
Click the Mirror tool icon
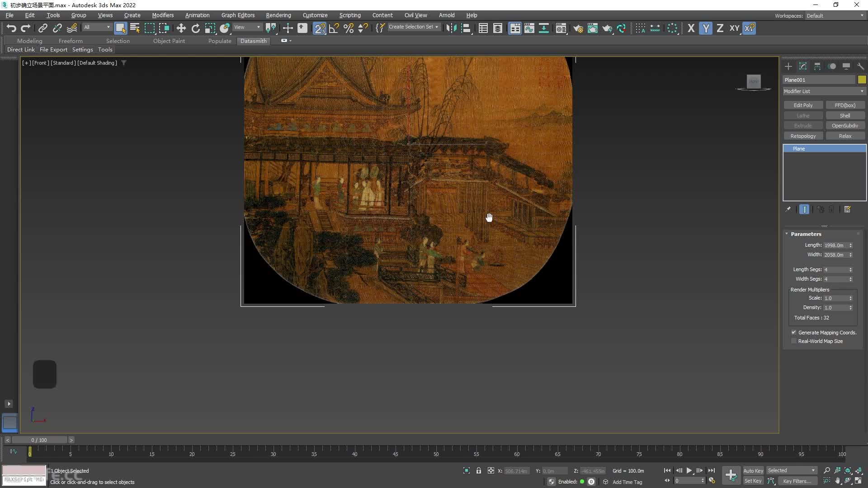[x=451, y=28]
